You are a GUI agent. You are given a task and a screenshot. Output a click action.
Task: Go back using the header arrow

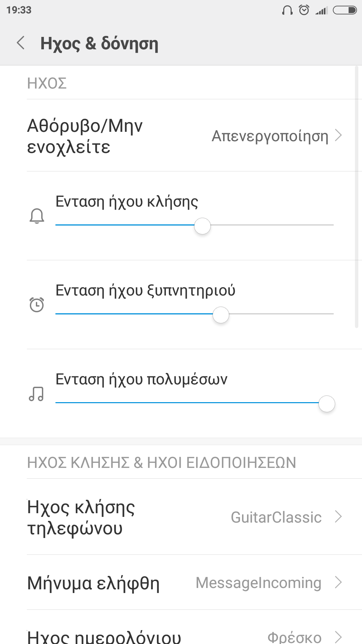tap(21, 43)
